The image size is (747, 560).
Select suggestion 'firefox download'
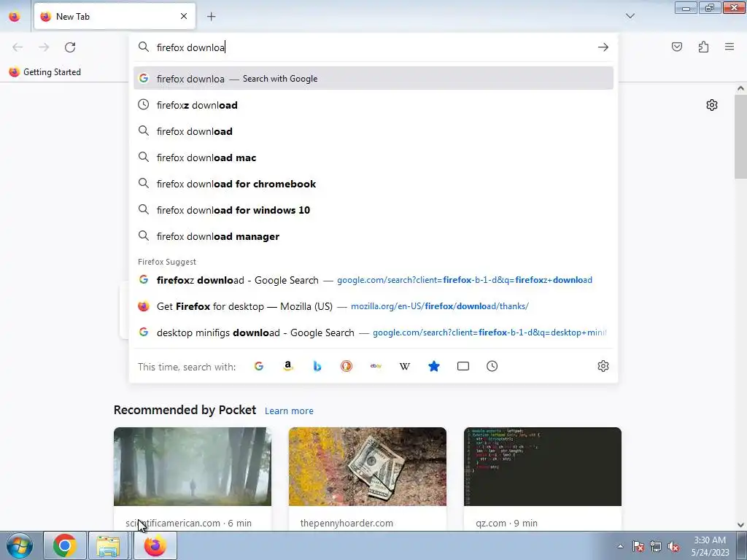pos(373,131)
